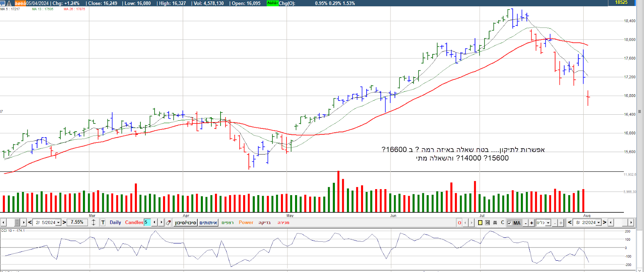Click the Hebrew annotation text on the chart
The width and height of the screenshot is (644, 272).
click(x=463, y=154)
